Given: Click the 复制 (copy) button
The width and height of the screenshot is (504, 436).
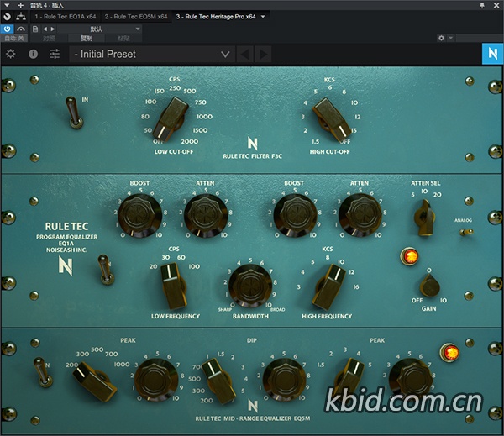Looking at the screenshot, I should tap(86, 38).
